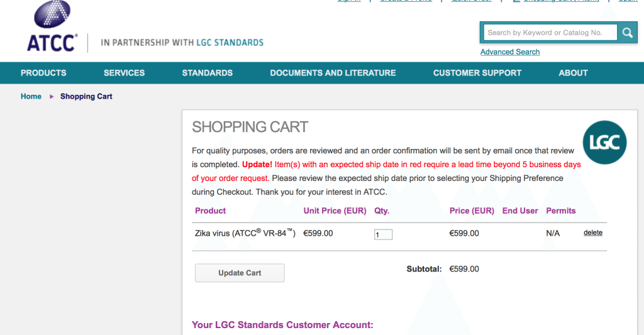644x335 pixels.
Task: Click the Zika virus quantity field
Action: [383, 234]
